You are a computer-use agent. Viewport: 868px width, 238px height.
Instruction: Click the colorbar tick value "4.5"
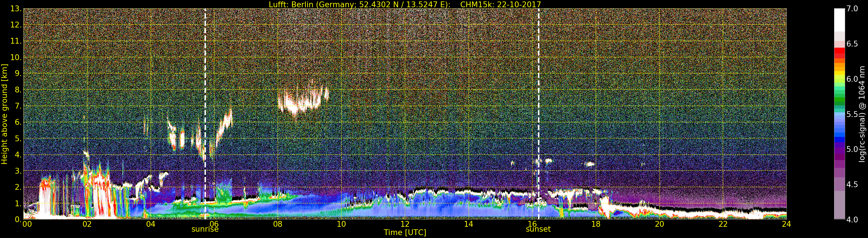pos(852,185)
